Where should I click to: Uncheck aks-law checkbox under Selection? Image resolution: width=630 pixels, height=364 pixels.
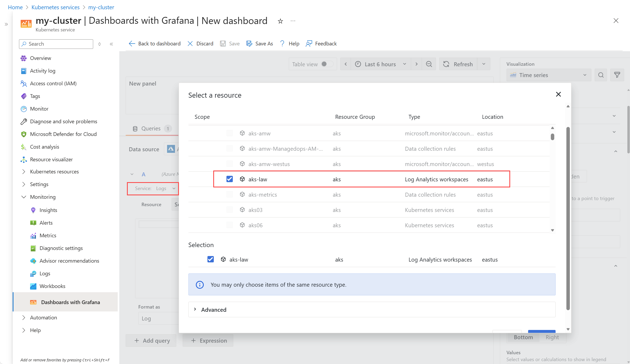pos(210,259)
